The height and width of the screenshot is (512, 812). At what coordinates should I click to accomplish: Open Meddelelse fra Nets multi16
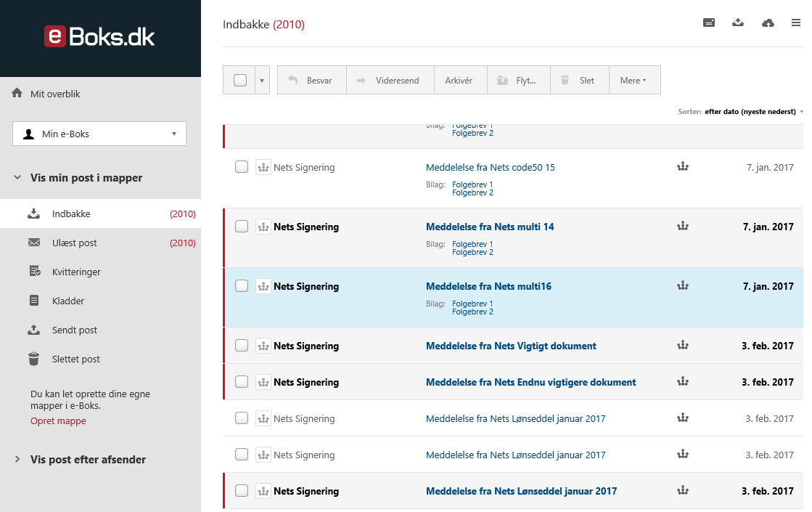(x=488, y=287)
